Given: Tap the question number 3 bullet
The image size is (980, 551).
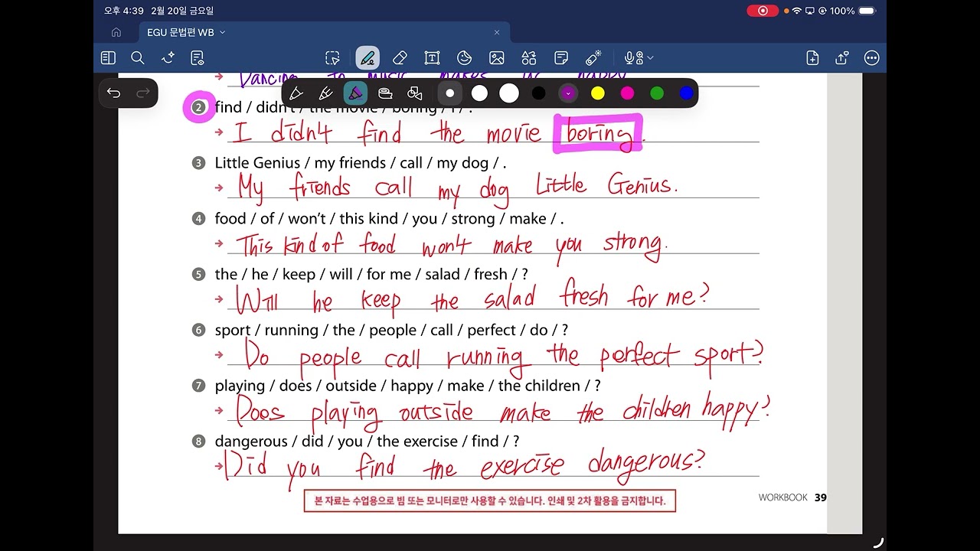Looking at the screenshot, I should point(199,163).
